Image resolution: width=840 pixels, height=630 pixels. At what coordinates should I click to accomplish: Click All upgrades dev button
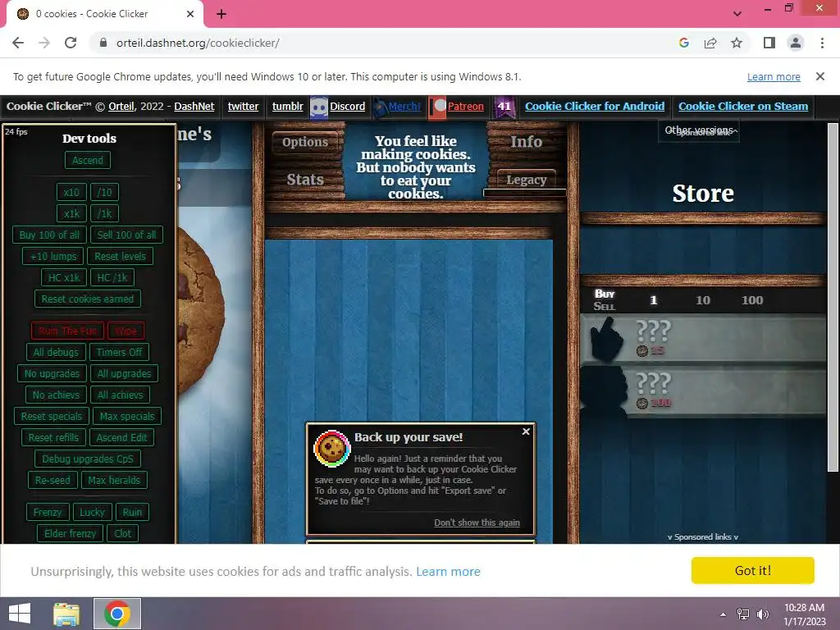[x=125, y=373]
